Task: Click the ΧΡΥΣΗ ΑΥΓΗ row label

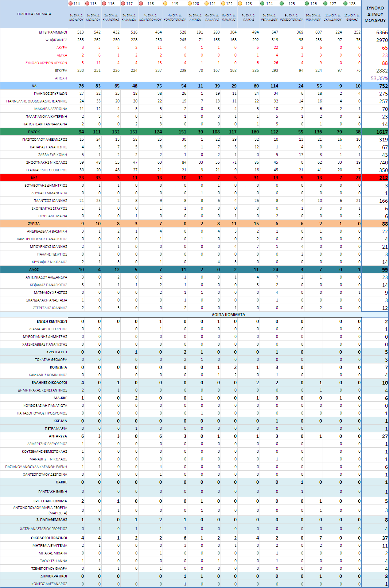Action: [x=57, y=352]
